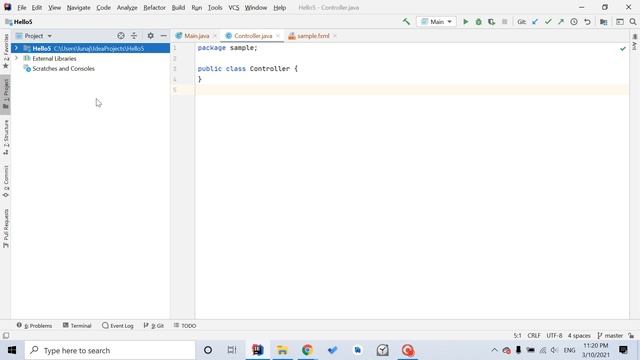Expand External Libraries node
The height and width of the screenshot is (360, 640).
pos(16,58)
